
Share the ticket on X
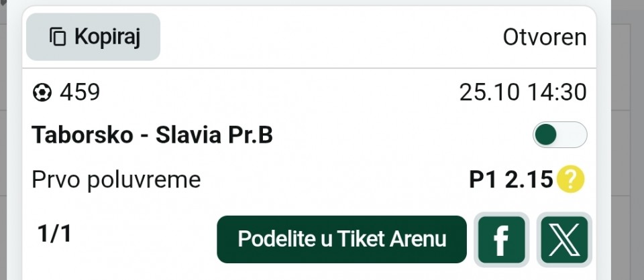[564, 240]
